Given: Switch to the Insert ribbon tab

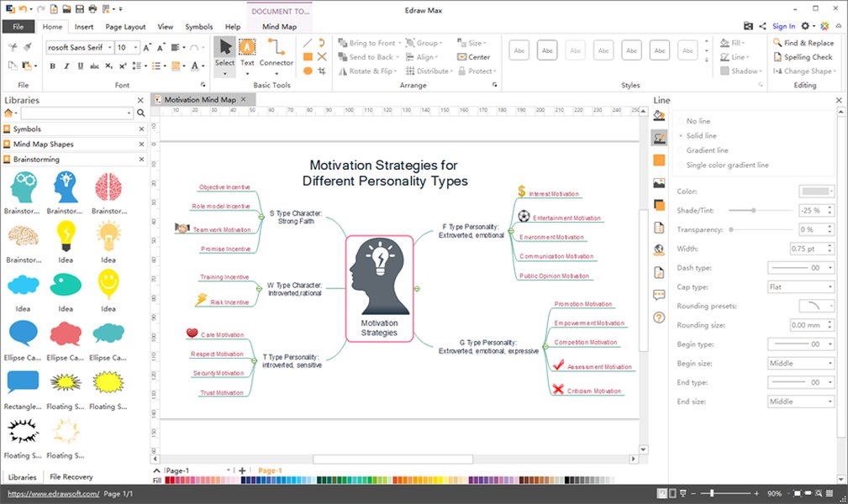Looking at the screenshot, I should (x=84, y=27).
